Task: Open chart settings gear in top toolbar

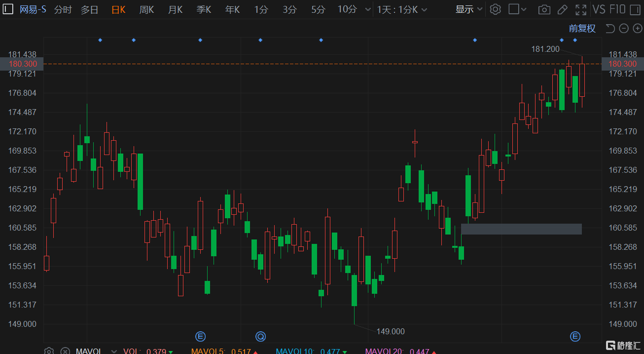Action: 496,9
